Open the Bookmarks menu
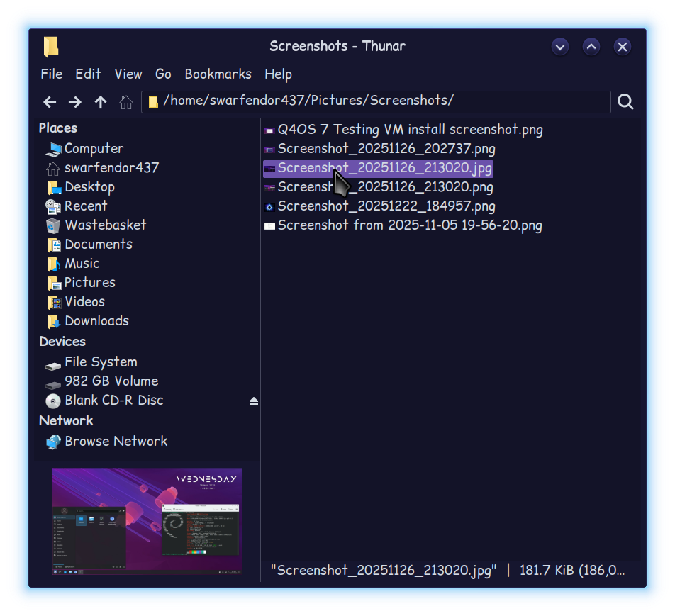Screen dimensions: 675x616 (218, 74)
